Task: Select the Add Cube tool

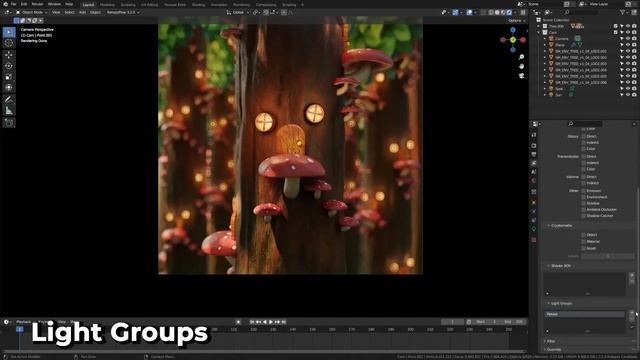Action: tap(9, 122)
